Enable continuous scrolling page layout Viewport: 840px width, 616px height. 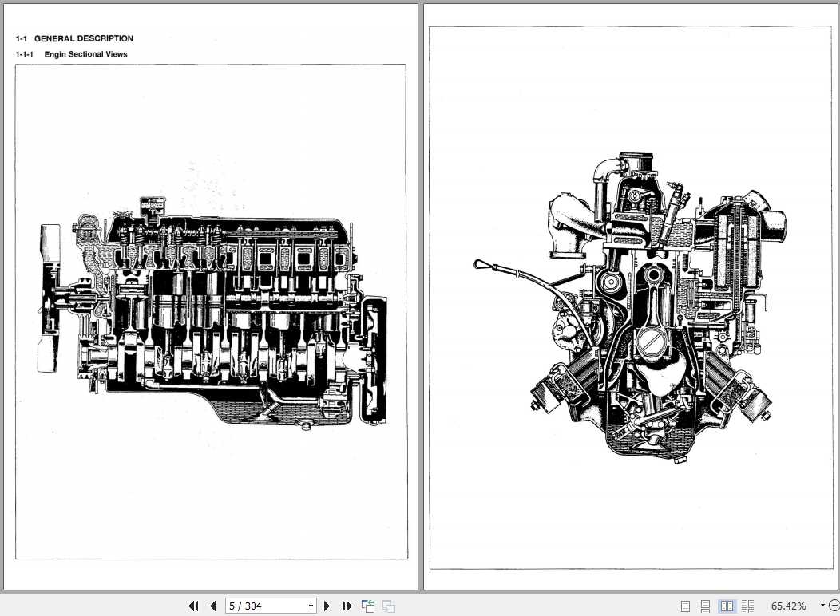click(x=706, y=606)
